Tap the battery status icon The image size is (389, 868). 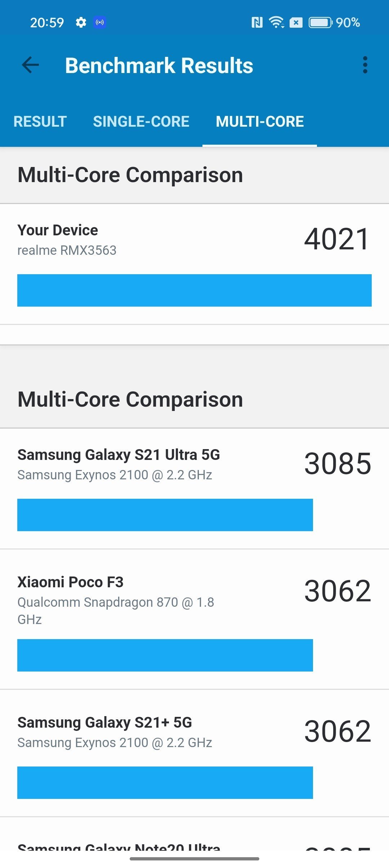[320, 23]
